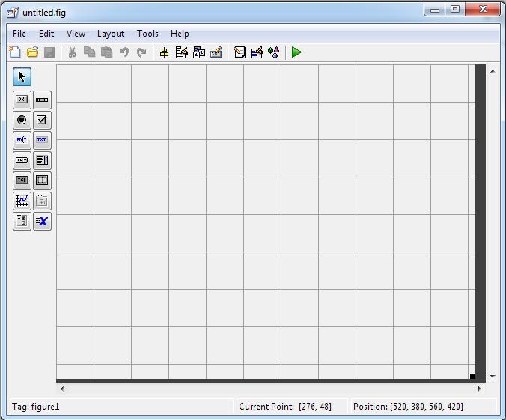Image resolution: width=506 pixels, height=420 pixels.
Task: Select the Table component
Action: tap(42, 180)
